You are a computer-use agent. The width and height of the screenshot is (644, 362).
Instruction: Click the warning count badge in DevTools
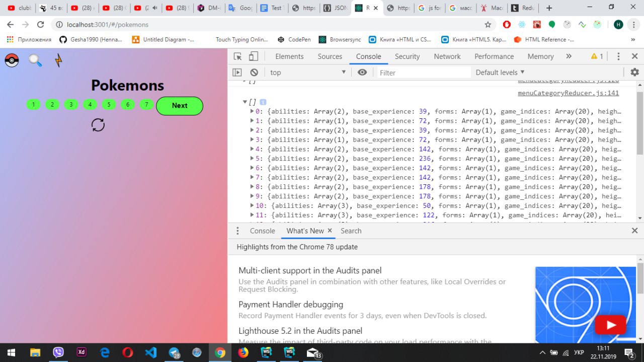coord(597,56)
